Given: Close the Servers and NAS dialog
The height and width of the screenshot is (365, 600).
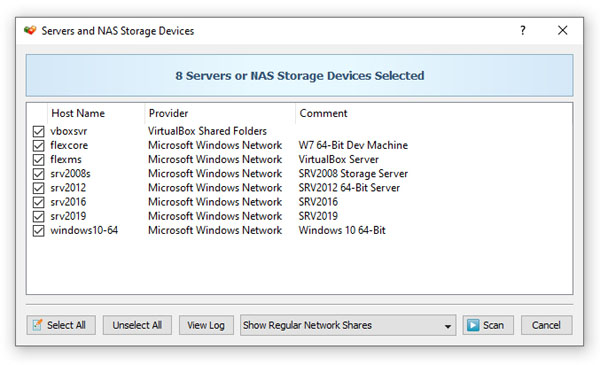Looking at the screenshot, I should pyautogui.click(x=562, y=30).
